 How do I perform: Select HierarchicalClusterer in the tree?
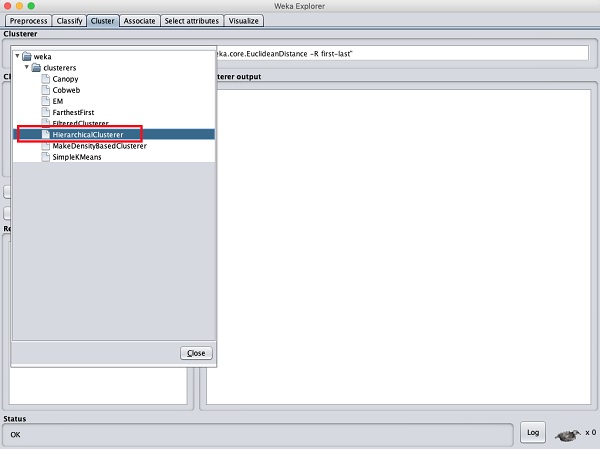pyautogui.click(x=88, y=134)
